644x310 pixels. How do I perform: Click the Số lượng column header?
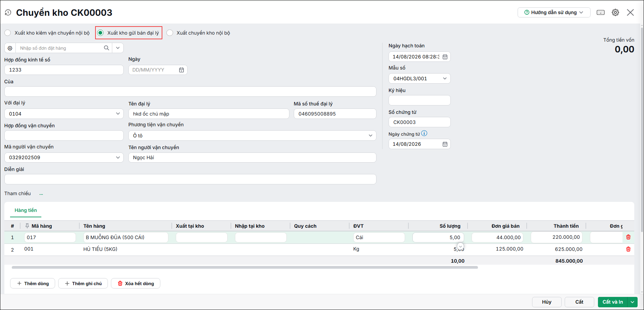coord(450,226)
